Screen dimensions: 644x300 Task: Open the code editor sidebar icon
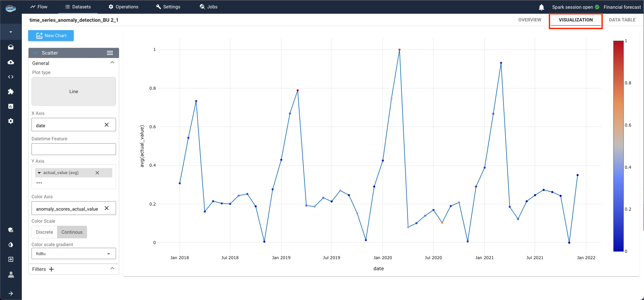pos(11,77)
